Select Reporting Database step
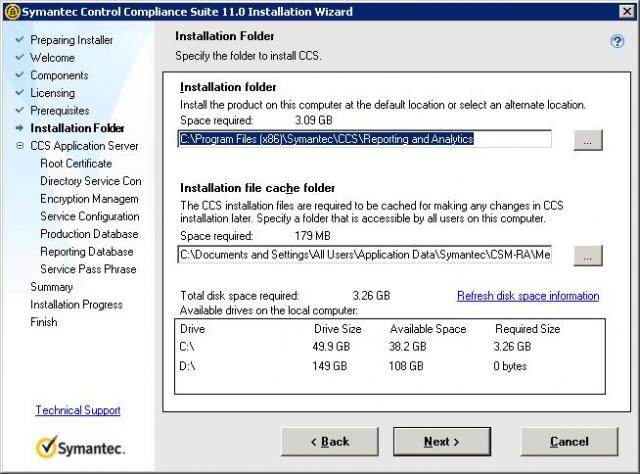This screenshot has height=474, width=640. pos(87,251)
